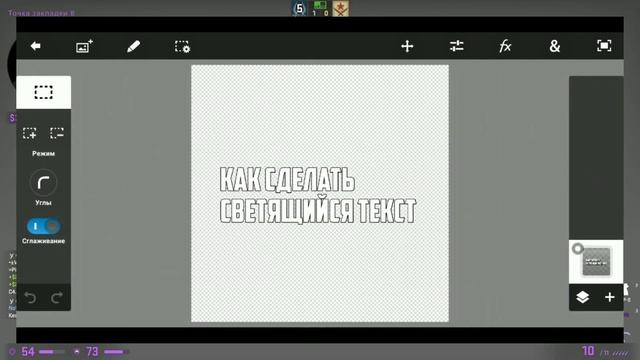Open the layers stack panel icon
Viewport: 640px width, 360px height.
click(582, 297)
